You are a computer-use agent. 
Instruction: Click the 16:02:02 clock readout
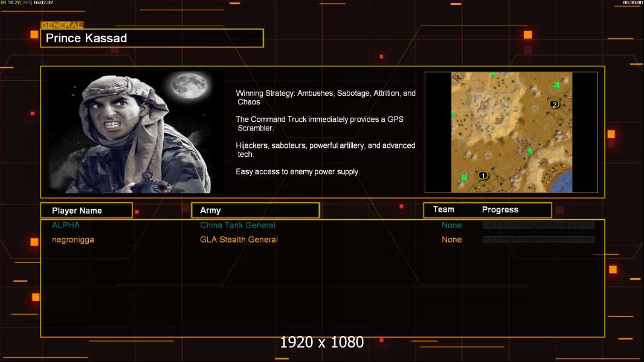coord(43,2)
